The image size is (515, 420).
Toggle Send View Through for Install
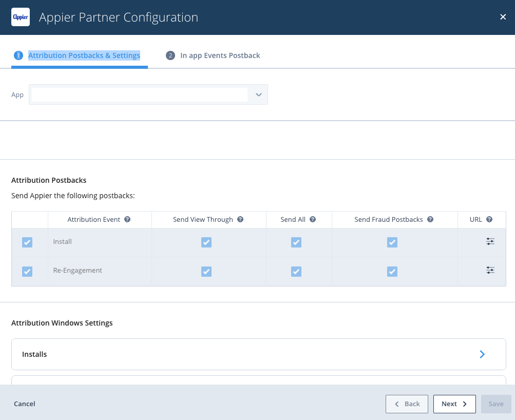coord(206,242)
